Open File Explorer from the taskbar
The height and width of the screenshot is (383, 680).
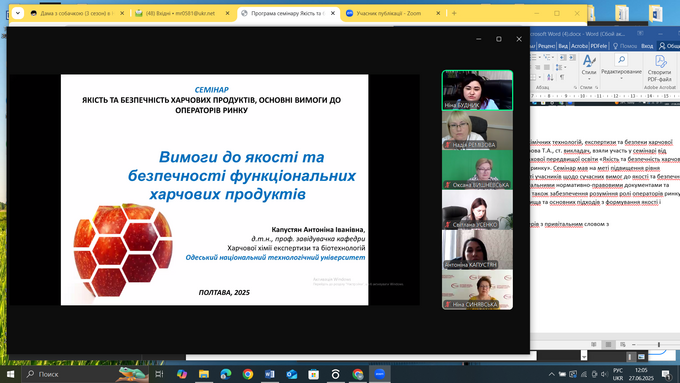pos(203,374)
